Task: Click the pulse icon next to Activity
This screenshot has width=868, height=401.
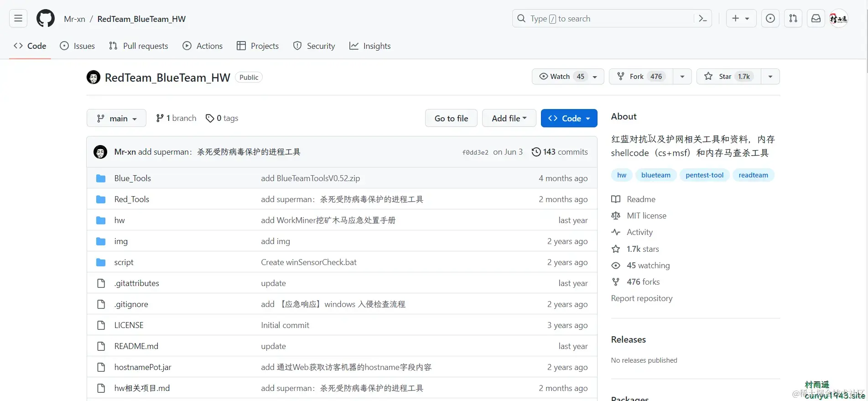Action: [616, 232]
